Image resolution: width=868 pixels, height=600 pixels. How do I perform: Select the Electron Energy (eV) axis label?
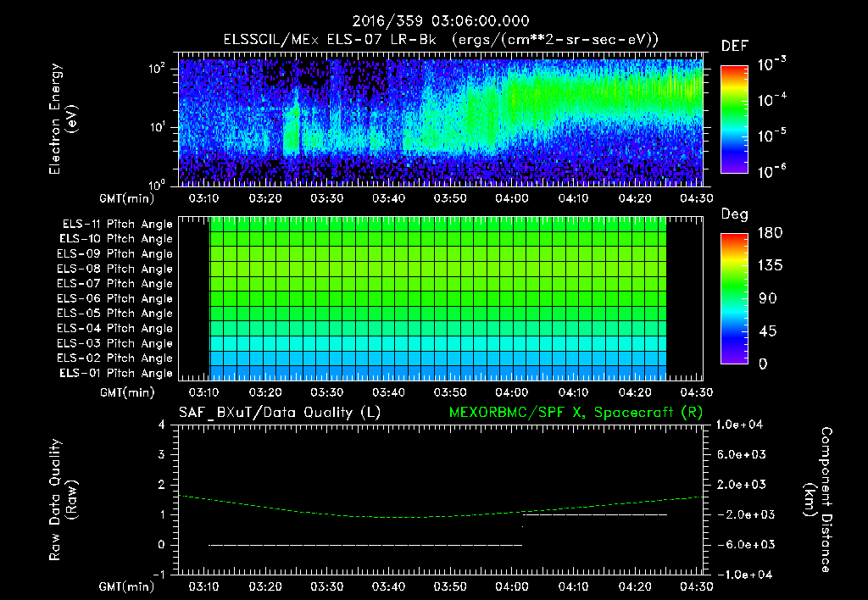[63, 119]
